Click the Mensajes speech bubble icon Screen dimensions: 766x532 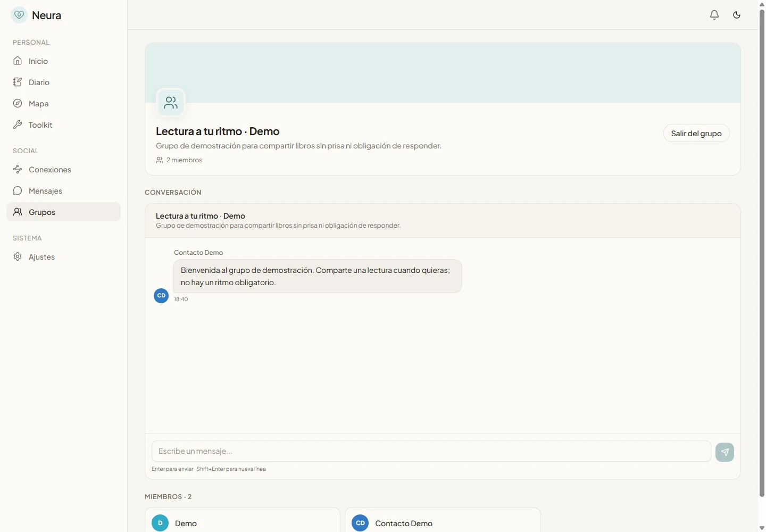tap(18, 190)
